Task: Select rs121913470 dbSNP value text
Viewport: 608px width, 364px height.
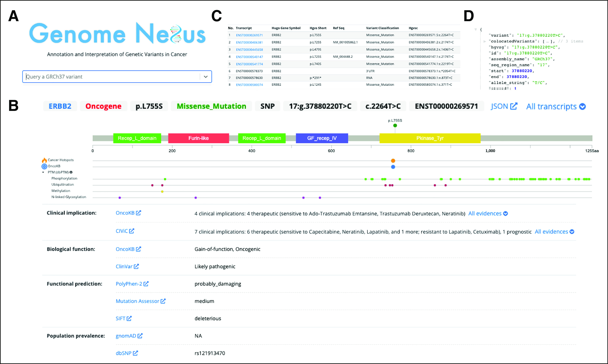Action: point(210,353)
